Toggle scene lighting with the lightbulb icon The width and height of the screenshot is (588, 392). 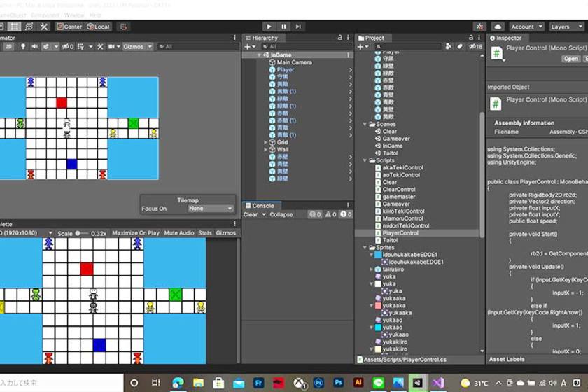[x=22, y=47]
